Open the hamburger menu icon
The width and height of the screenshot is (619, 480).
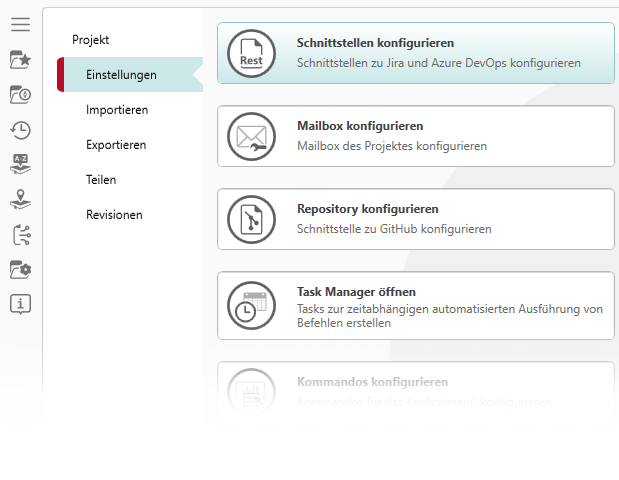pos(21,24)
